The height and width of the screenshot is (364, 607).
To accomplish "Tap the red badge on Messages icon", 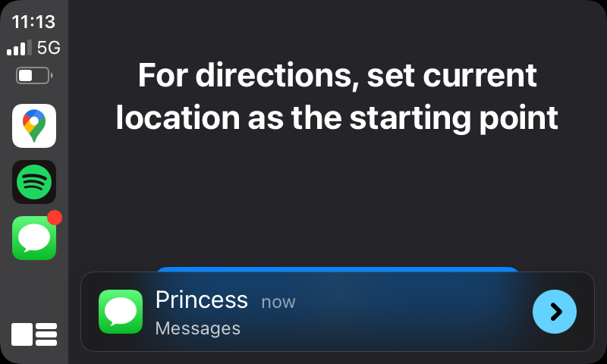I will 55,218.
